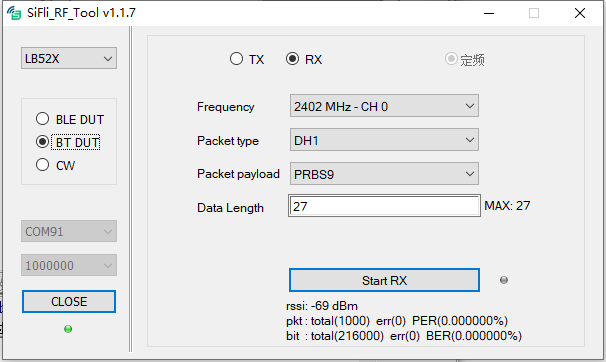Screen dimensions: 606x362
Task: Click the Data Length label
Action: pos(230,208)
